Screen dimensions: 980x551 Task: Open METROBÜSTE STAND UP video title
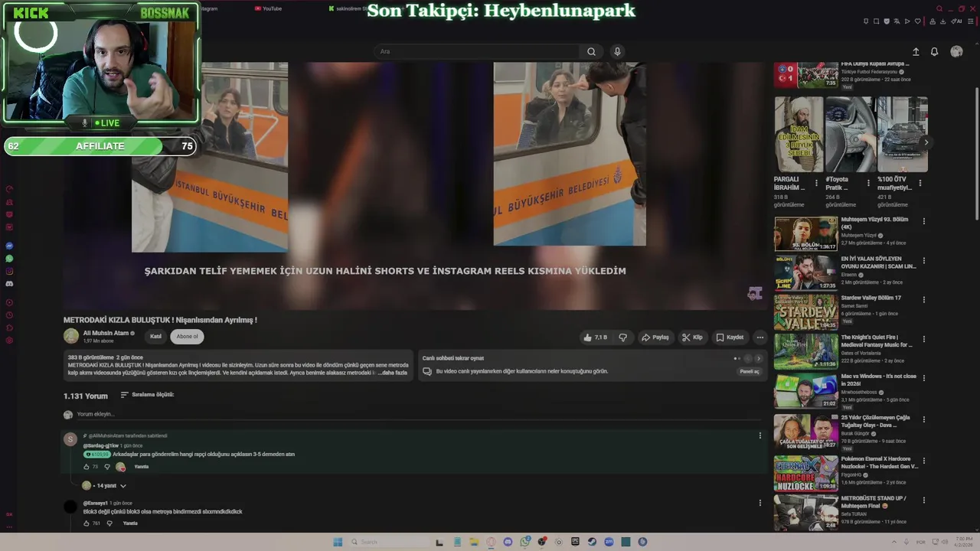click(874, 502)
